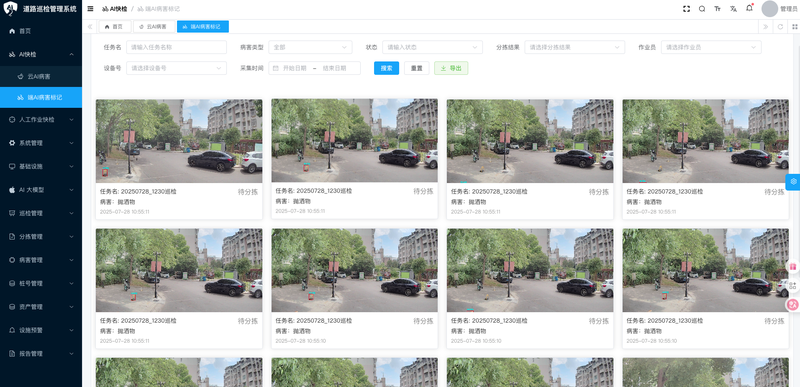Click the pink circular floating icon
This screenshot has height=387, width=800.
click(x=793, y=304)
